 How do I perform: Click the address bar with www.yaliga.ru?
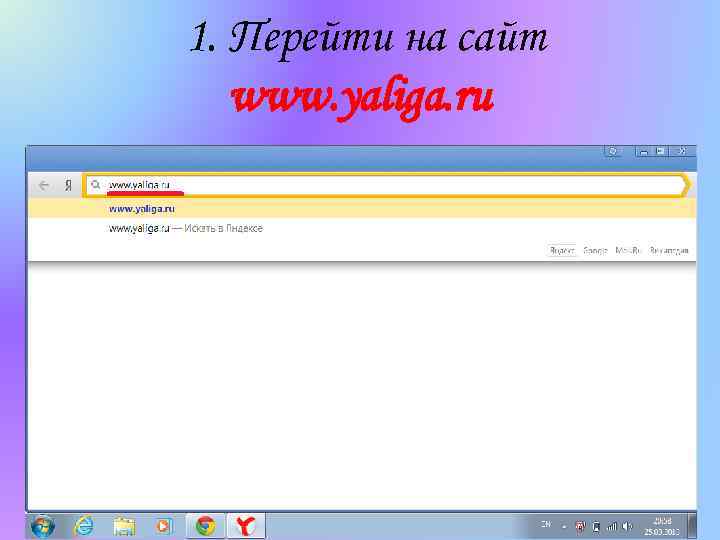tap(386, 185)
